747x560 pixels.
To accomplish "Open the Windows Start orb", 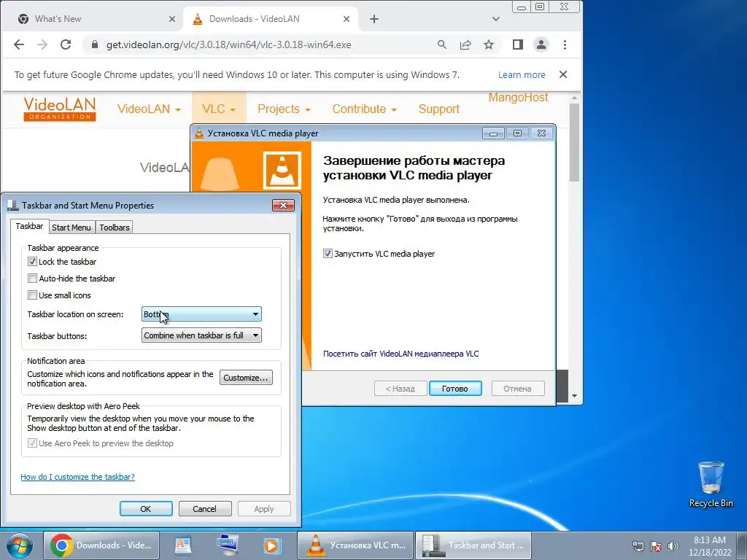I will (19, 545).
